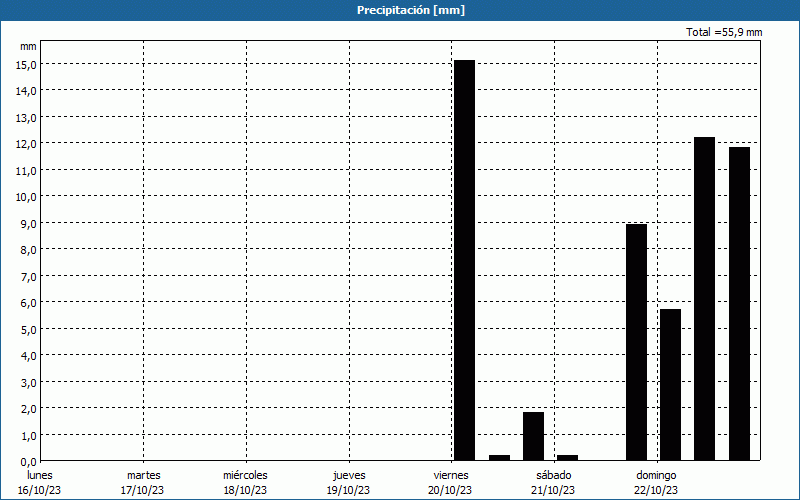The height and width of the screenshot is (500, 800).
Task: Click the date 18/10/23
Action: (x=245, y=490)
